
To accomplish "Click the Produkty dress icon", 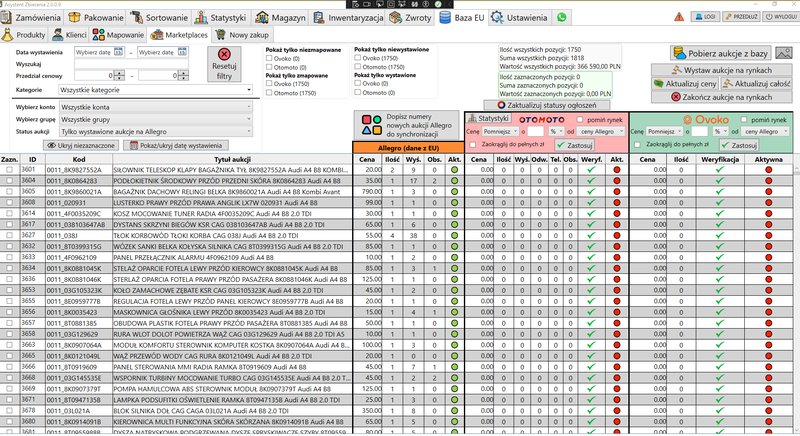I will (x=7, y=35).
